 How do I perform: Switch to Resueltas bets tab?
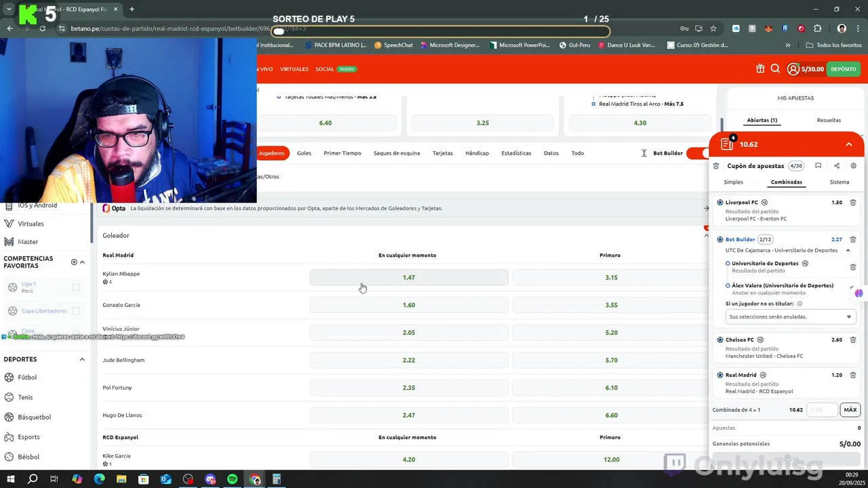click(829, 120)
